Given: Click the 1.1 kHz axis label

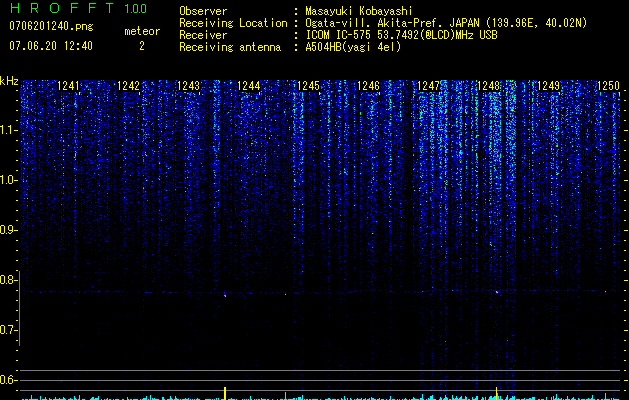Looking at the screenshot, I should point(8,130).
